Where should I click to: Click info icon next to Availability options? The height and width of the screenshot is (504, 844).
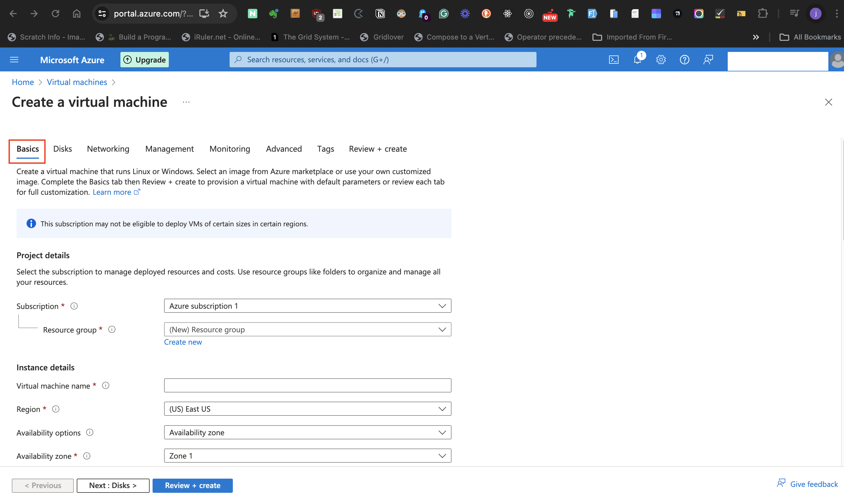pyautogui.click(x=90, y=432)
